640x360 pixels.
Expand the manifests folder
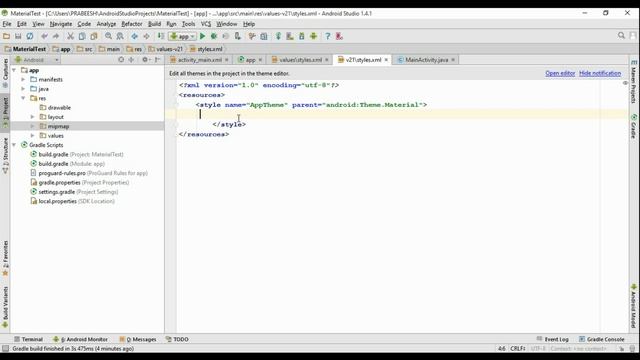click(x=23, y=80)
